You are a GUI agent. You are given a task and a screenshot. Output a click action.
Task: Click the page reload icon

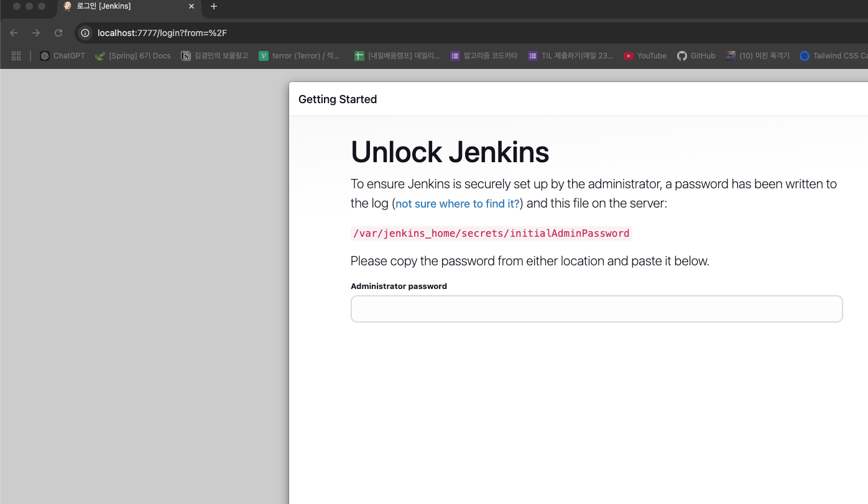pyautogui.click(x=58, y=32)
